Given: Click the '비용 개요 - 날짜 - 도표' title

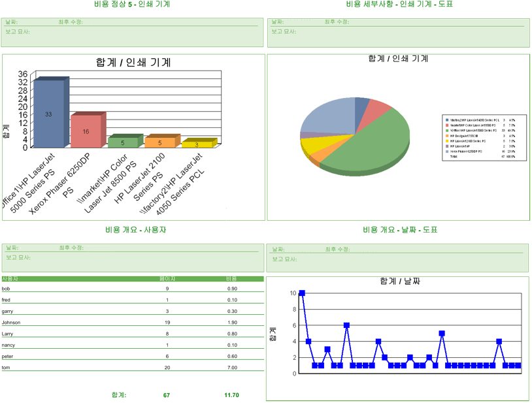Looking at the screenshot, I should [x=401, y=230].
